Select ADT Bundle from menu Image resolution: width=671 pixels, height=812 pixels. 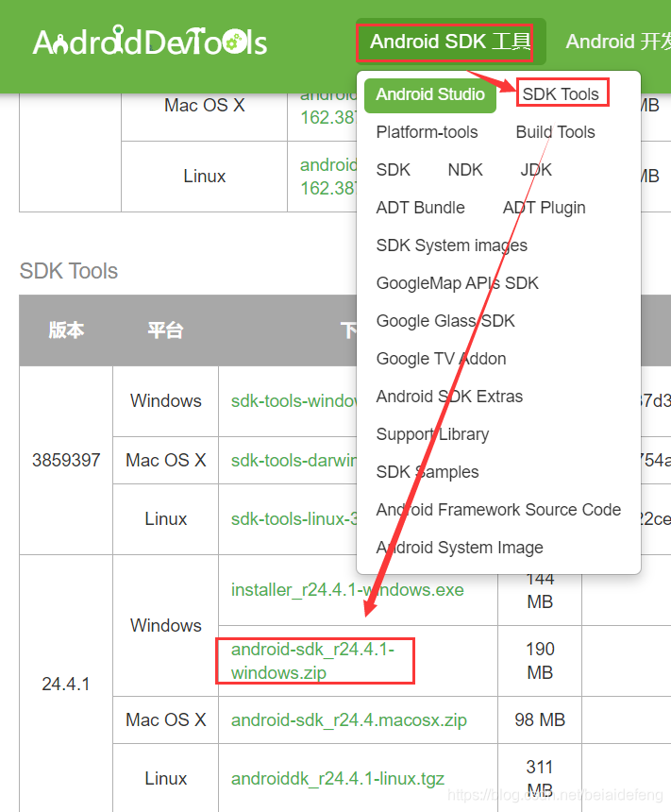[420, 208]
